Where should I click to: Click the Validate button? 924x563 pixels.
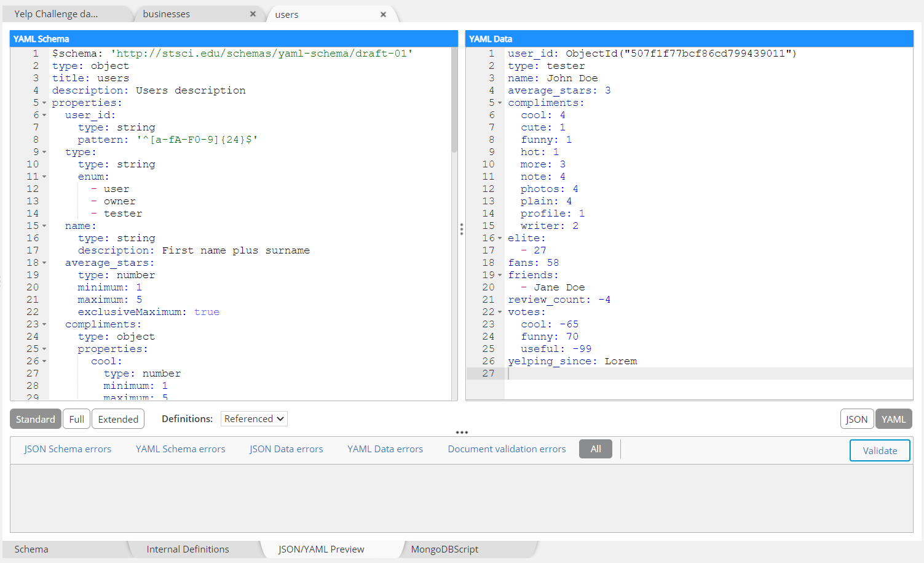click(880, 450)
